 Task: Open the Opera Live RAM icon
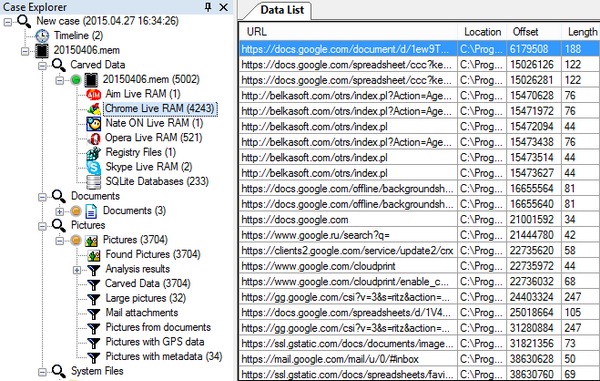[93, 138]
